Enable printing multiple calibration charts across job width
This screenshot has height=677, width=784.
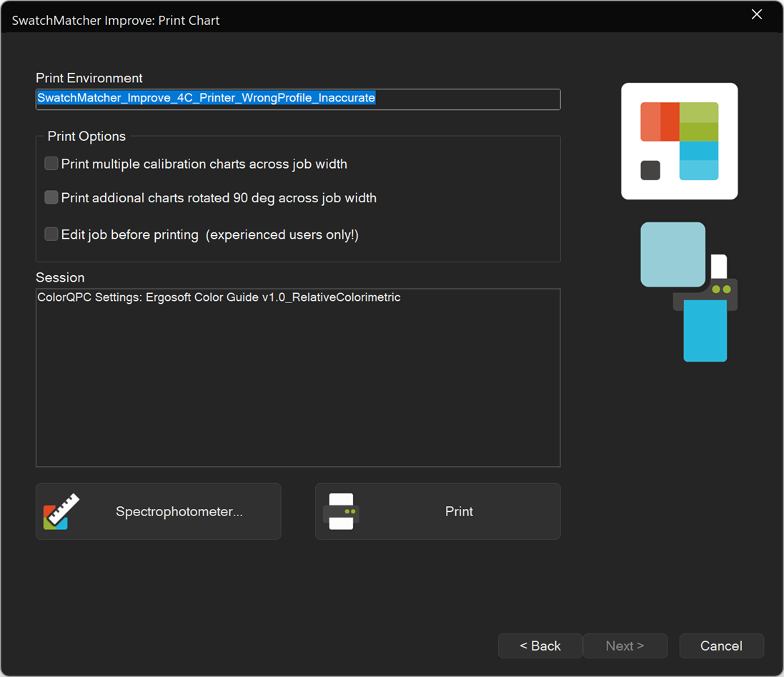click(51, 164)
